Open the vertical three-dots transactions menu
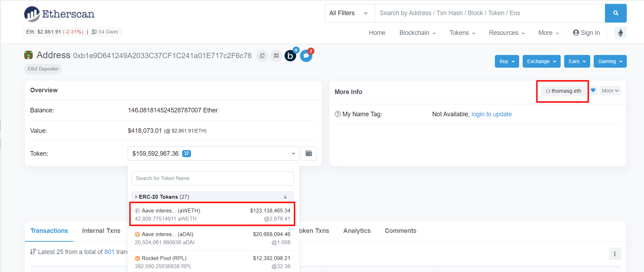The width and height of the screenshot is (644, 272). coord(615,254)
